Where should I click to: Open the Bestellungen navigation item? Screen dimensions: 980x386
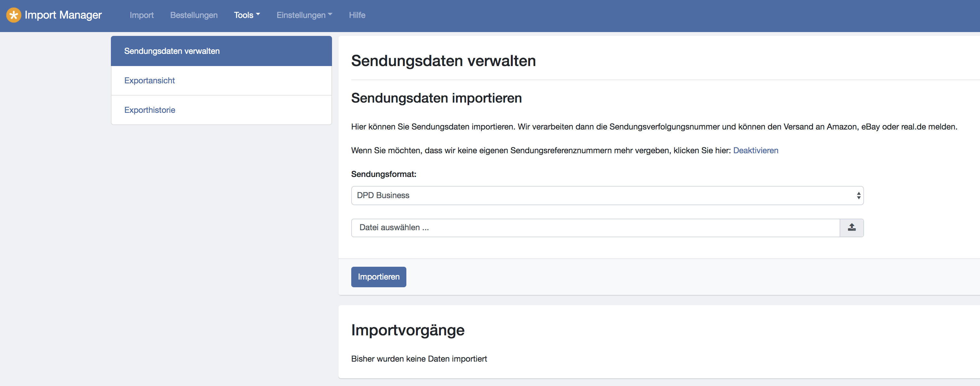194,15
